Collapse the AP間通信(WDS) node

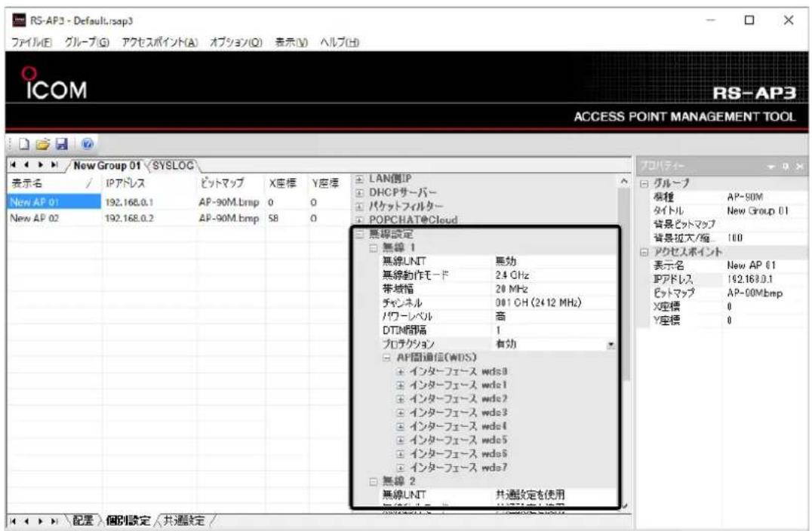pyautogui.click(x=386, y=358)
